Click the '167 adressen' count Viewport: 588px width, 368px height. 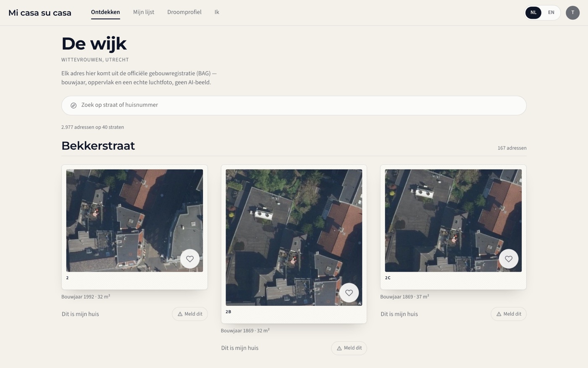click(512, 148)
